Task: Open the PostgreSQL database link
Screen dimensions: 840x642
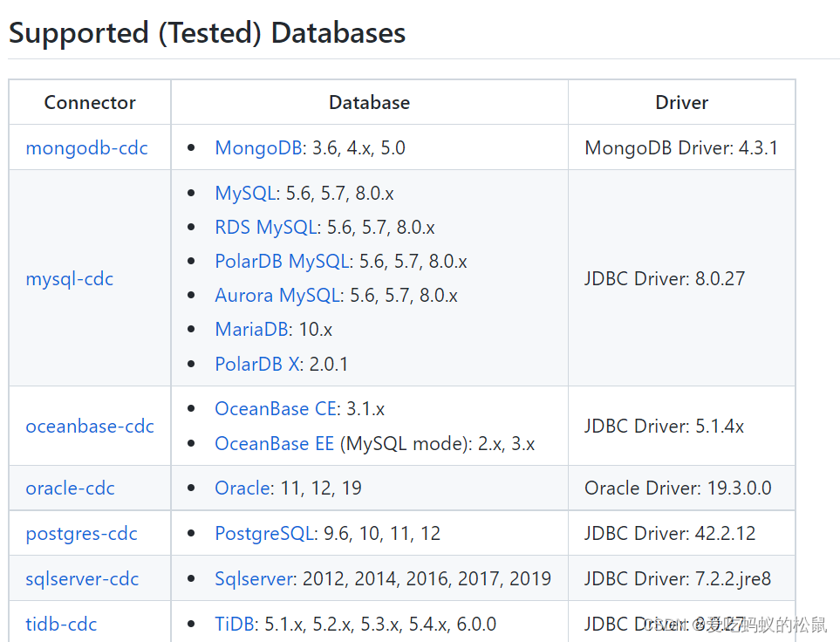Action: coord(263,534)
